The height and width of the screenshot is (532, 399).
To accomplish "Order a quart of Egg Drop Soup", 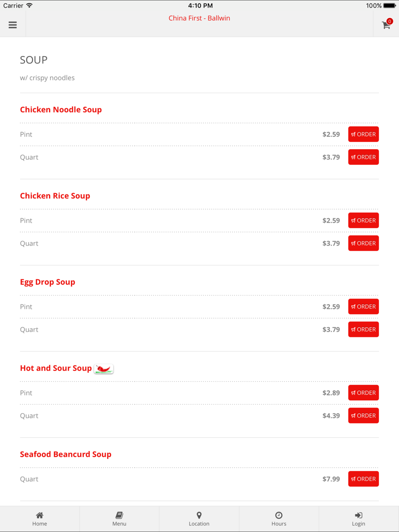I will (x=363, y=329).
